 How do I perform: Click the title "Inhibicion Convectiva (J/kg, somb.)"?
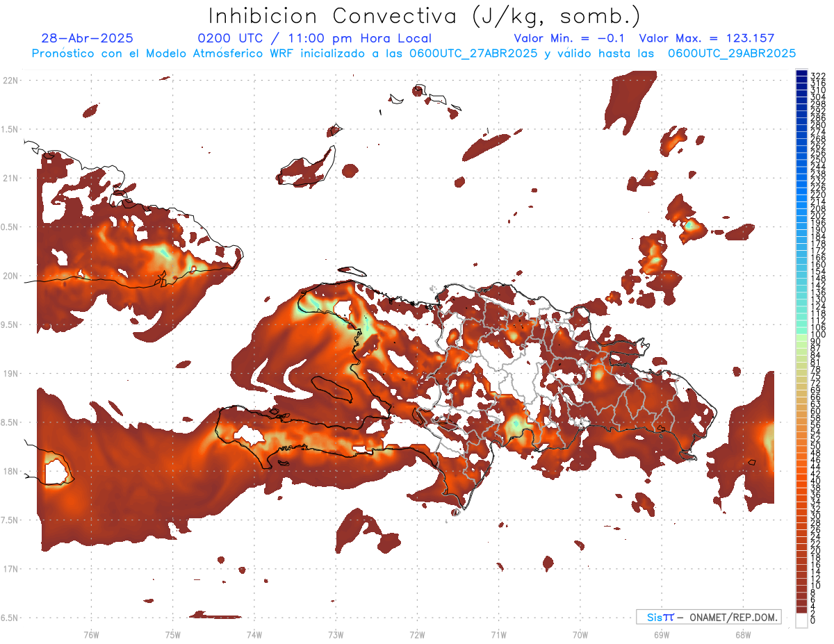[x=425, y=16]
